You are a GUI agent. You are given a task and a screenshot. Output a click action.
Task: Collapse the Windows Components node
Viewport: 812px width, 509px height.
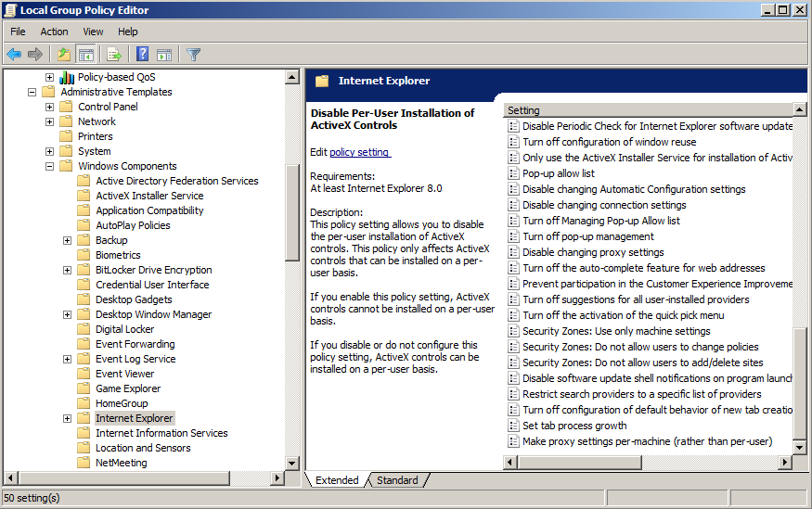[x=50, y=167]
